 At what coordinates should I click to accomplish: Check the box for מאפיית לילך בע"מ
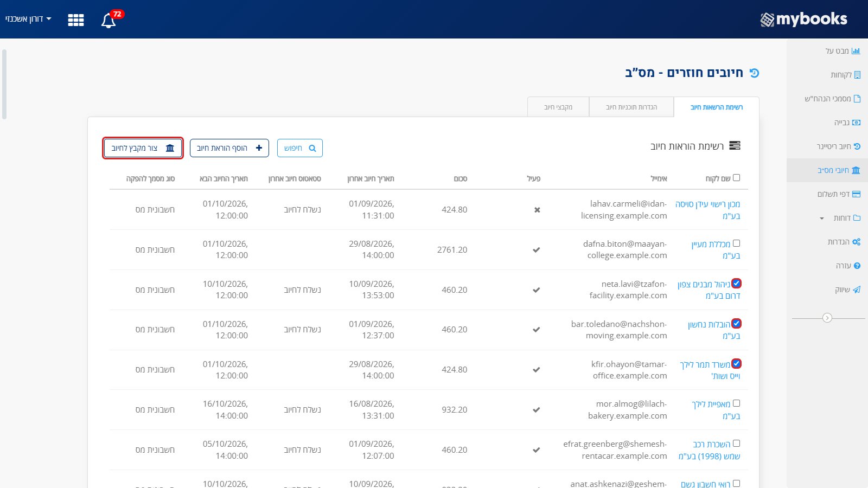pos(736,403)
